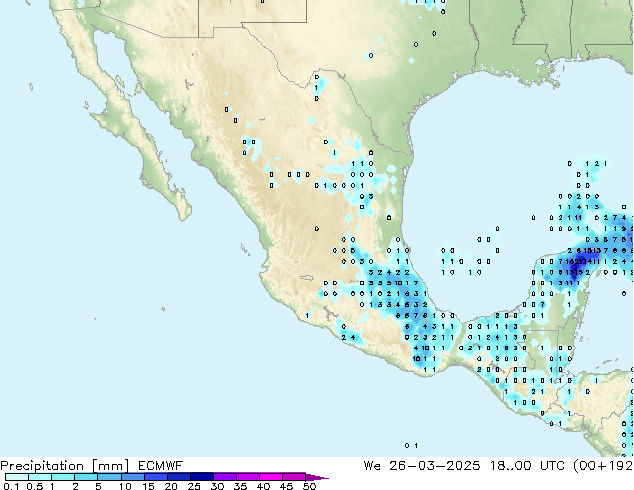This screenshot has height=490, width=634.
Task: Click the purple swatch between 30 and 35
Action: [x=225, y=477]
